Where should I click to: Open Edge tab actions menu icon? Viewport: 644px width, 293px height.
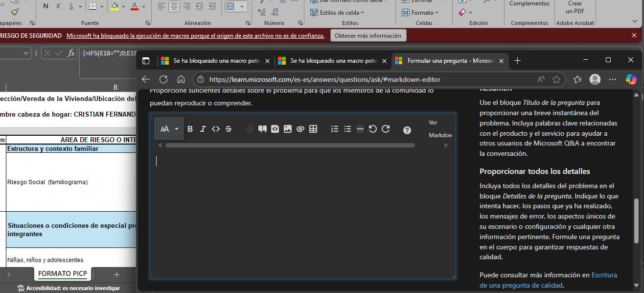coord(146,61)
